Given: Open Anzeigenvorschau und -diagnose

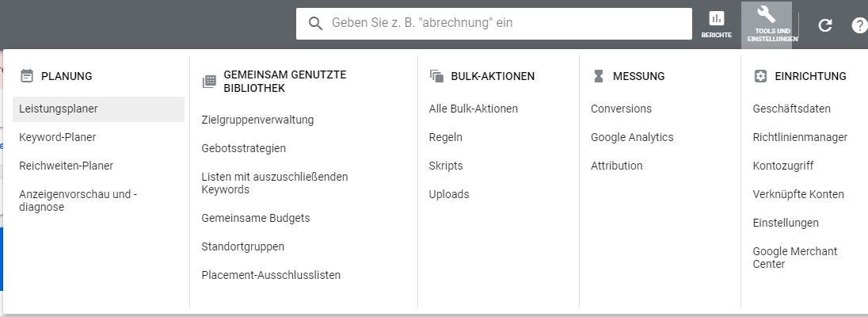Looking at the screenshot, I should click(x=78, y=201).
